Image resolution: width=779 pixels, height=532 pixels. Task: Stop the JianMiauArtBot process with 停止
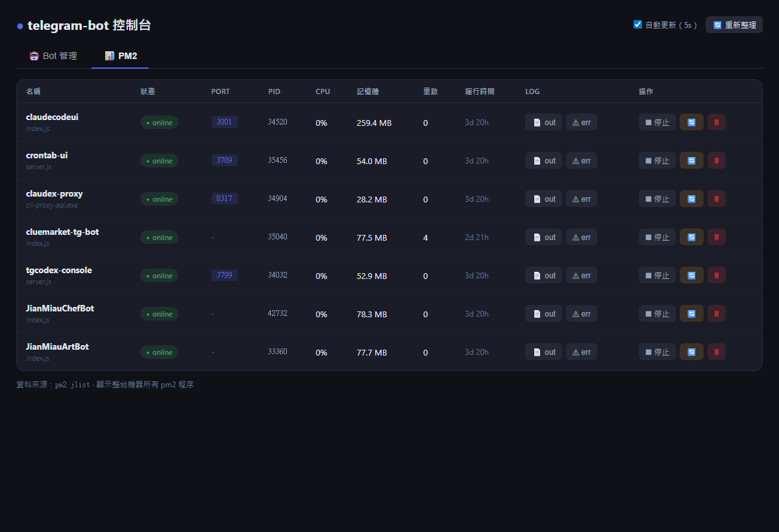coord(657,352)
